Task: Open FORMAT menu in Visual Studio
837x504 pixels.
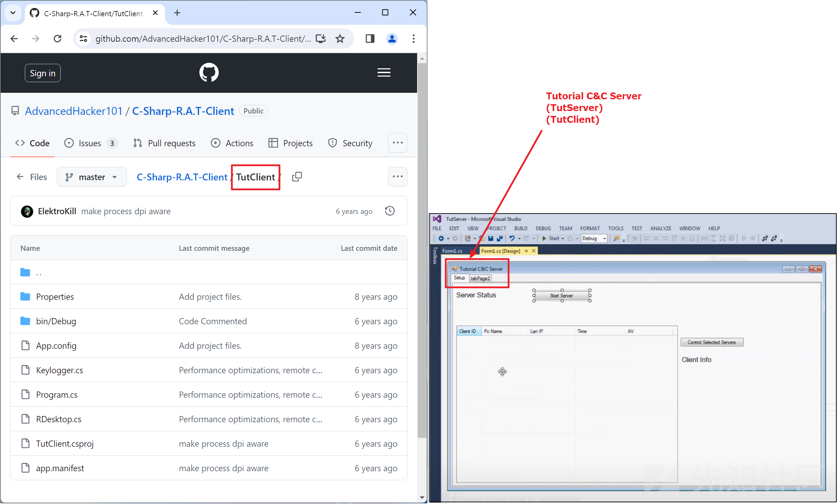Action: (x=590, y=228)
